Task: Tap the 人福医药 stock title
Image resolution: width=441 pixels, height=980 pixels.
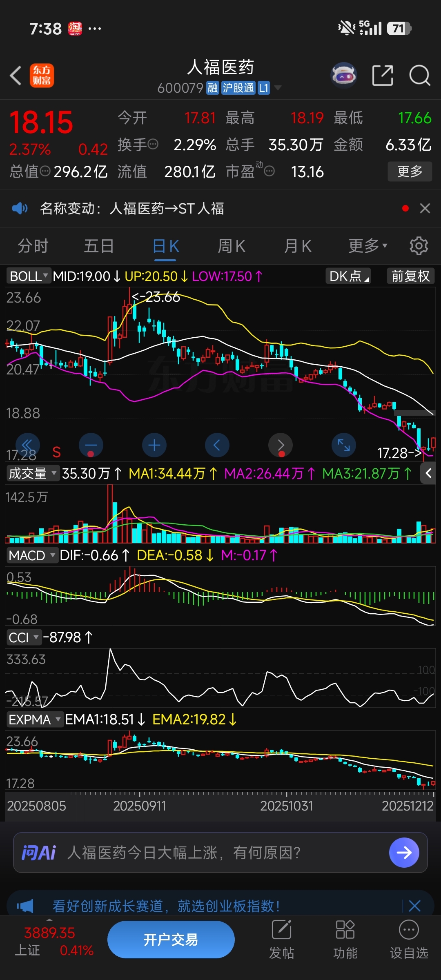Action: coord(220,67)
